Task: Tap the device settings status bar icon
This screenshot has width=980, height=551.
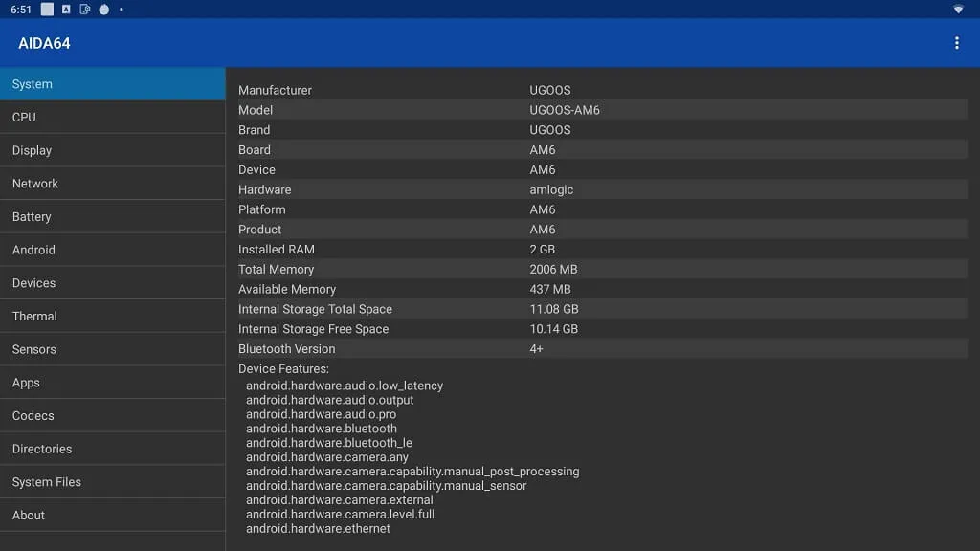Action: point(85,10)
